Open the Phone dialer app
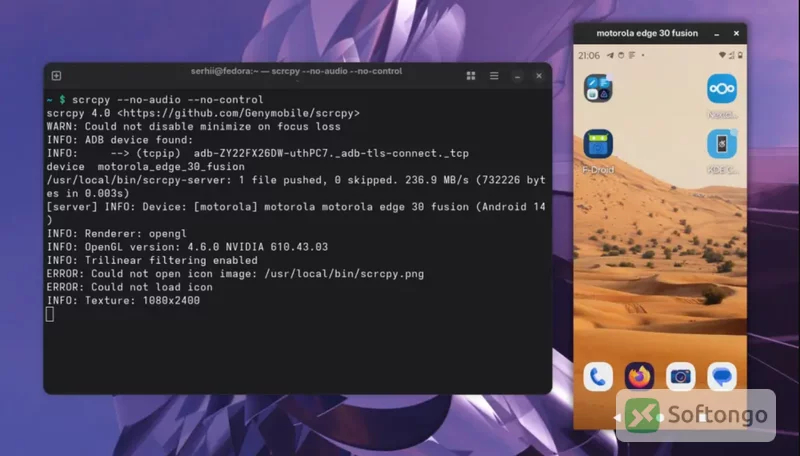 [x=598, y=377]
